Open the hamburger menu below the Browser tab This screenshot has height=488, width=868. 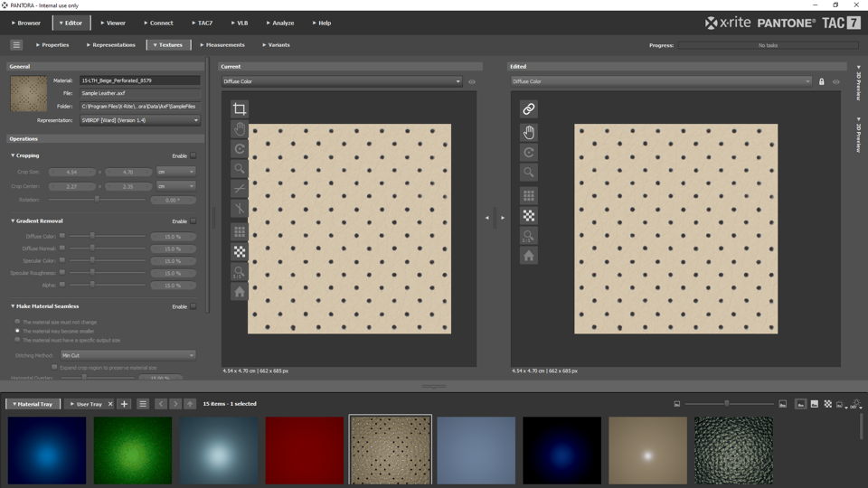coord(16,44)
